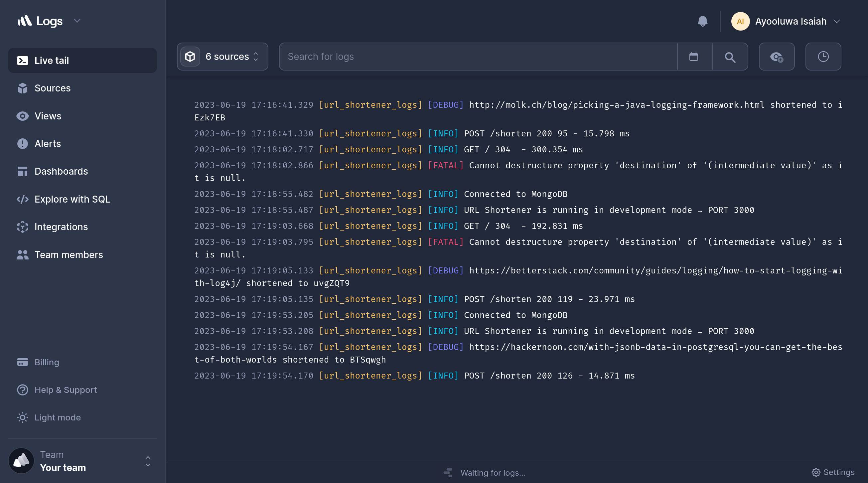
Task: Click the Team members people icon
Action: pos(23,255)
